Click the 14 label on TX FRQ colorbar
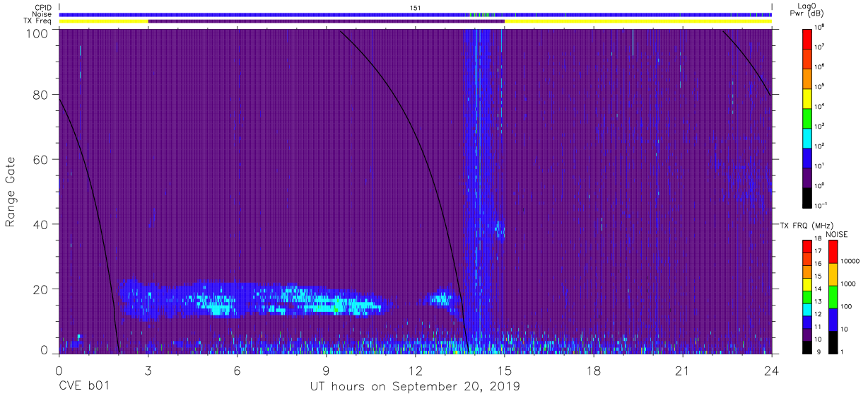The height and width of the screenshot is (401, 868). [819, 289]
